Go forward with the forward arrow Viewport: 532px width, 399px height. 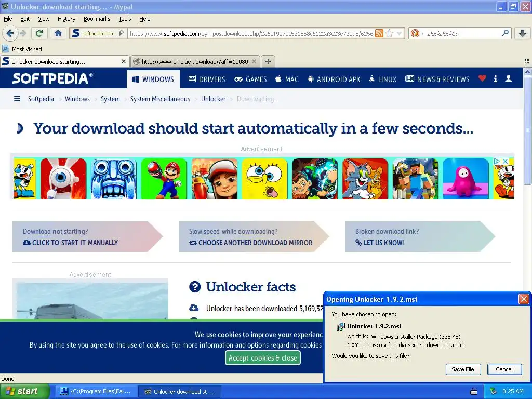coord(23,33)
